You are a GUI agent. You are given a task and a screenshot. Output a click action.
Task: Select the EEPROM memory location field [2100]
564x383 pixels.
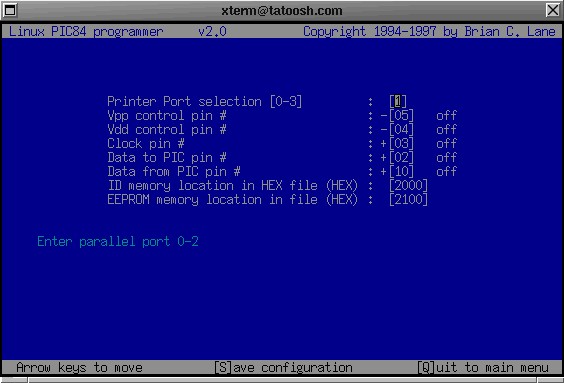[x=408, y=200]
